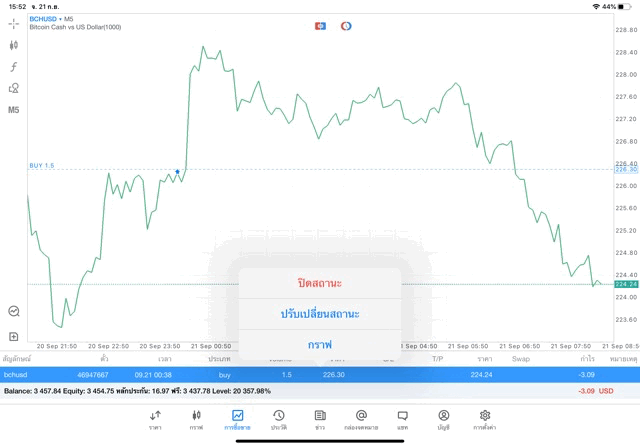This screenshot has width=640, height=447.
Task: Open the M5 timeframe selector
Action: (x=14, y=110)
